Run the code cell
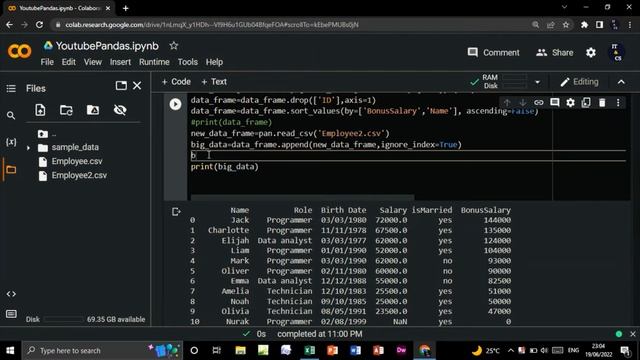This screenshot has width=640, height=360. click(176, 104)
